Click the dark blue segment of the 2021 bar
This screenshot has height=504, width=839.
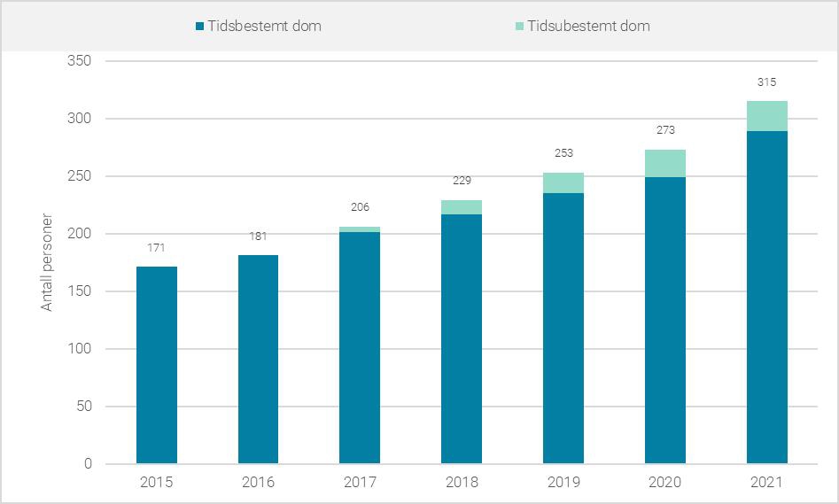point(767,297)
